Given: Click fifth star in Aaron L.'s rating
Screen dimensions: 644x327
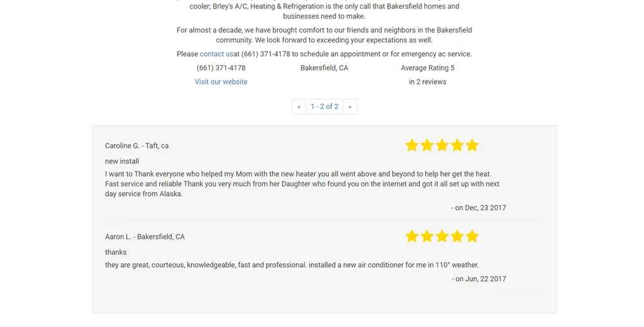Looking at the screenshot, I should coord(472,237).
